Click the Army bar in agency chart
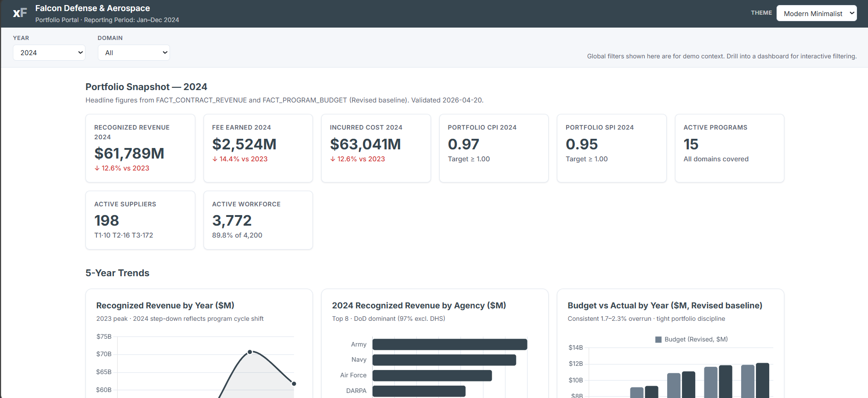868x398 pixels. pyautogui.click(x=450, y=344)
